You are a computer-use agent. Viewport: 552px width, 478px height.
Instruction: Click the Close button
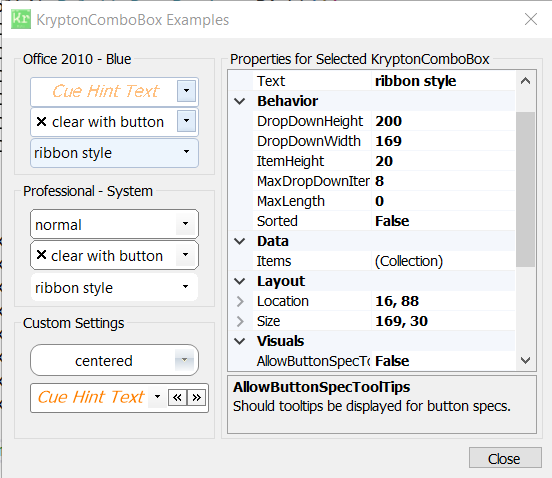tap(505, 458)
